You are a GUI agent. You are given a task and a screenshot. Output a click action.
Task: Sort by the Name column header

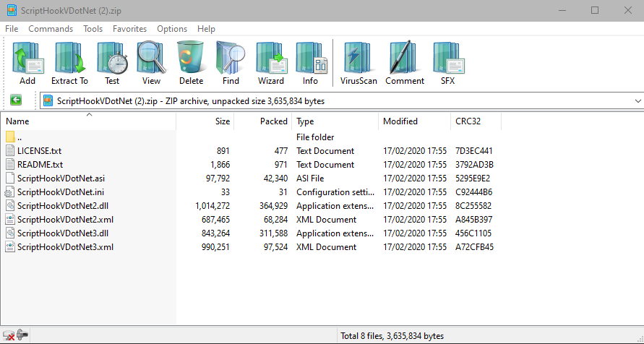88,121
